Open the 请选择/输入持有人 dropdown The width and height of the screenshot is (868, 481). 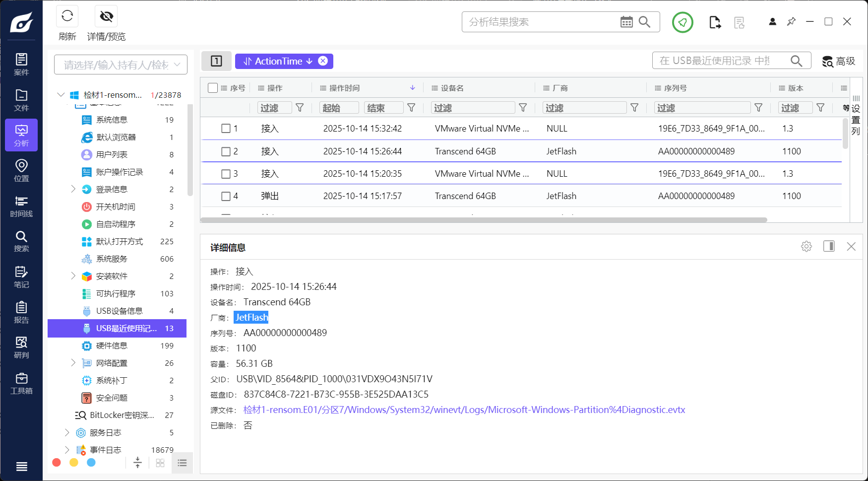click(120, 64)
